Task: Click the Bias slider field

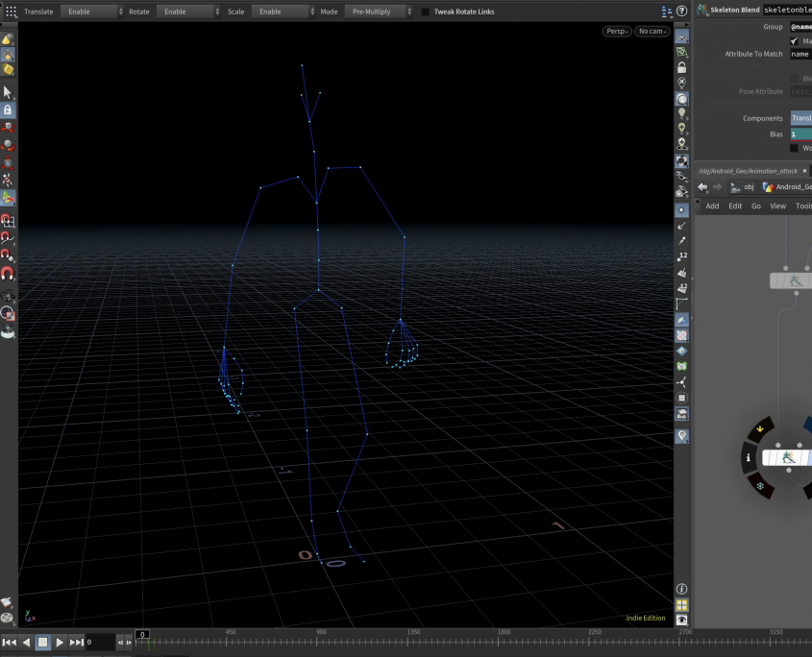Action: [800, 134]
